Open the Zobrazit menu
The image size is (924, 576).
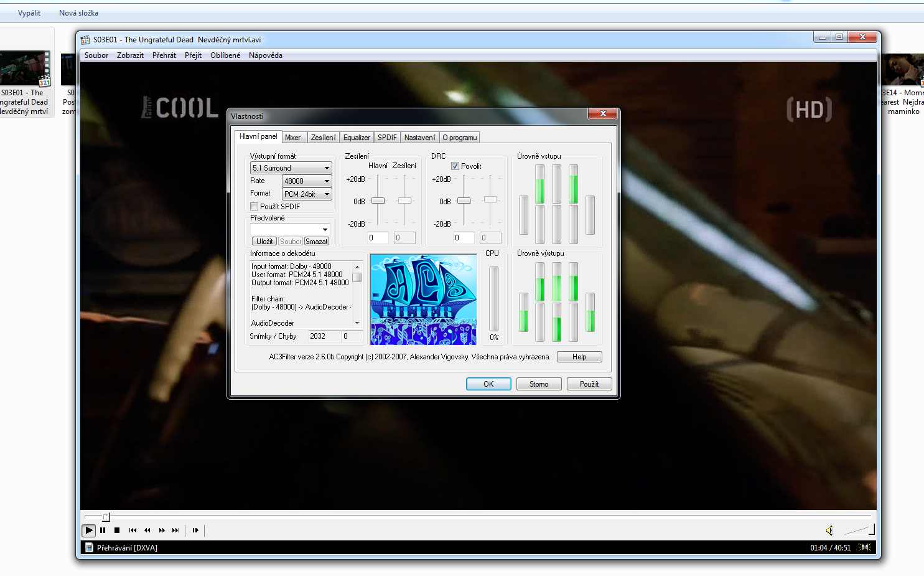pyautogui.click(x=130, y=55)
